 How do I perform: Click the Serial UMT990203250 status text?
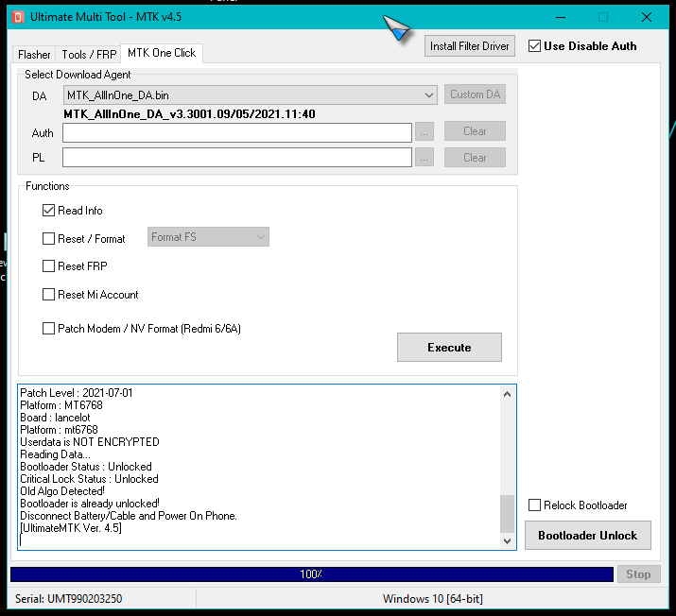pyautogui.click(x=69, y=599)
